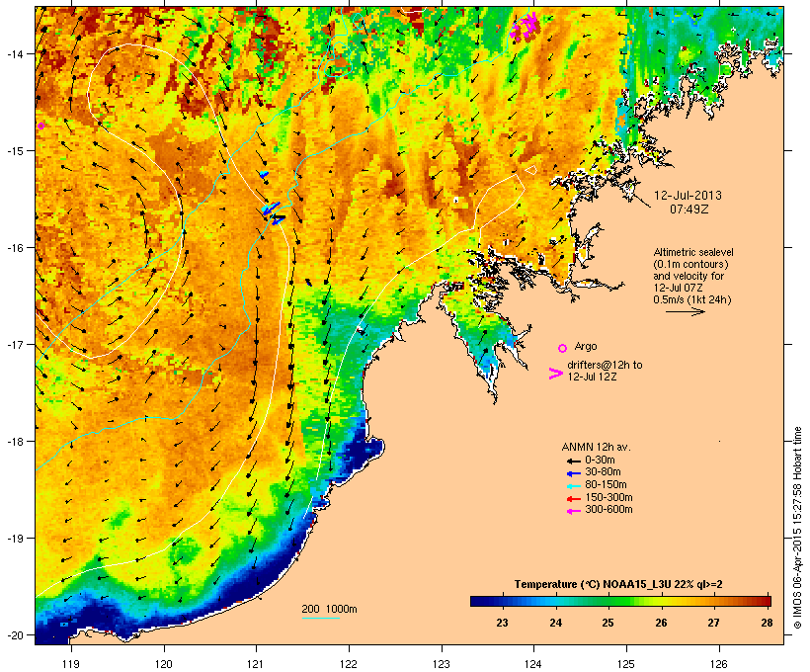Click the longitude label 124
The width and height of the screenshot is (810, 672).
pyautogui.click(x=533, y=664)
